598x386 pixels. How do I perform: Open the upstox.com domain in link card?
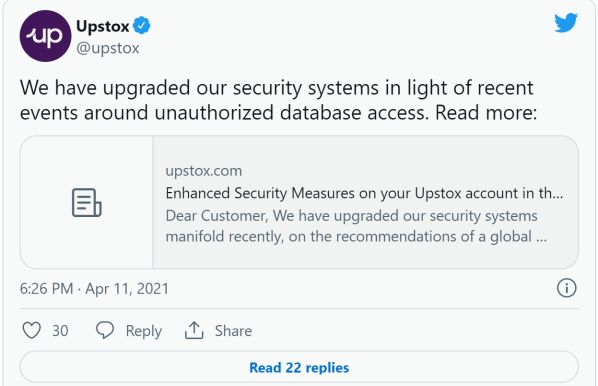click(204, 171)
